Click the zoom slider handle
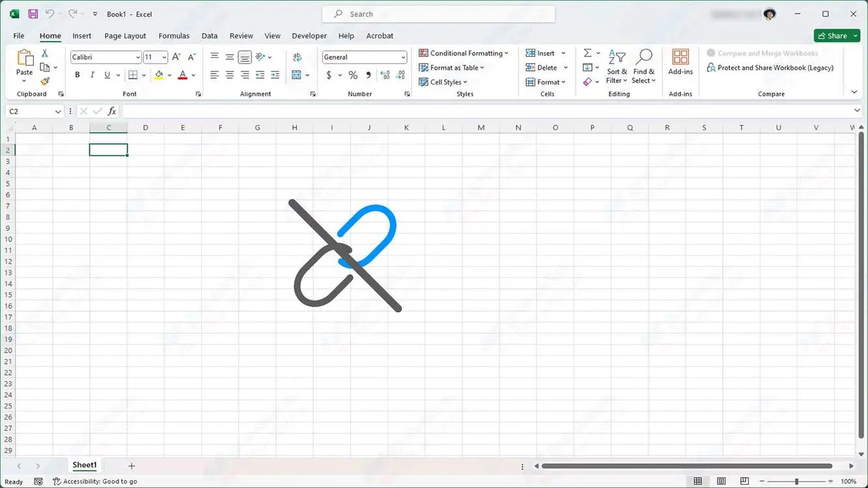 (796, 481)
